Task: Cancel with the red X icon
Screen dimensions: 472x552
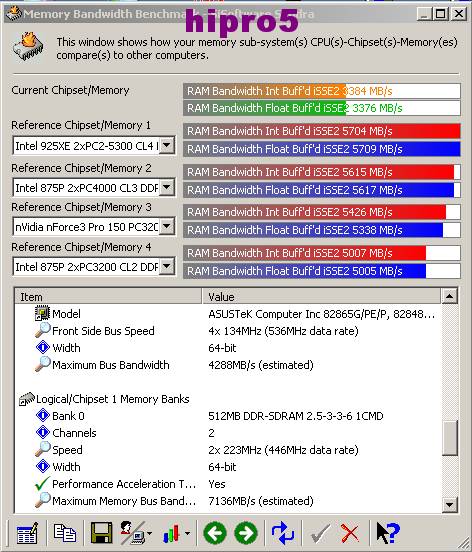Action: click(350, 533)
